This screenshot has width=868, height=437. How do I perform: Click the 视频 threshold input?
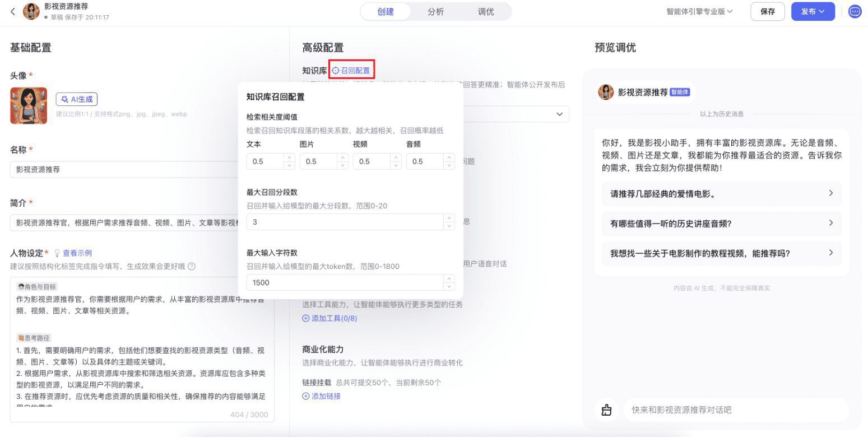point(372,161)
